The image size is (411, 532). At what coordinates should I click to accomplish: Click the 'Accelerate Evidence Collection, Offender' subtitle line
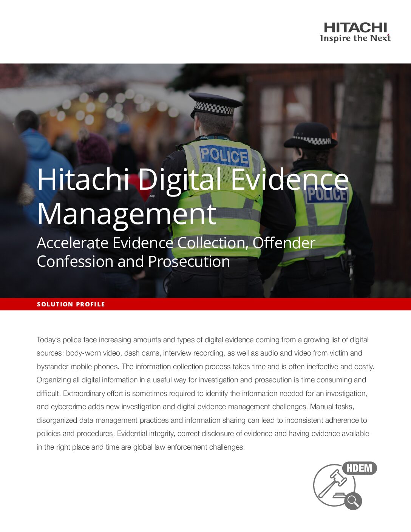(x=176, y=243)
